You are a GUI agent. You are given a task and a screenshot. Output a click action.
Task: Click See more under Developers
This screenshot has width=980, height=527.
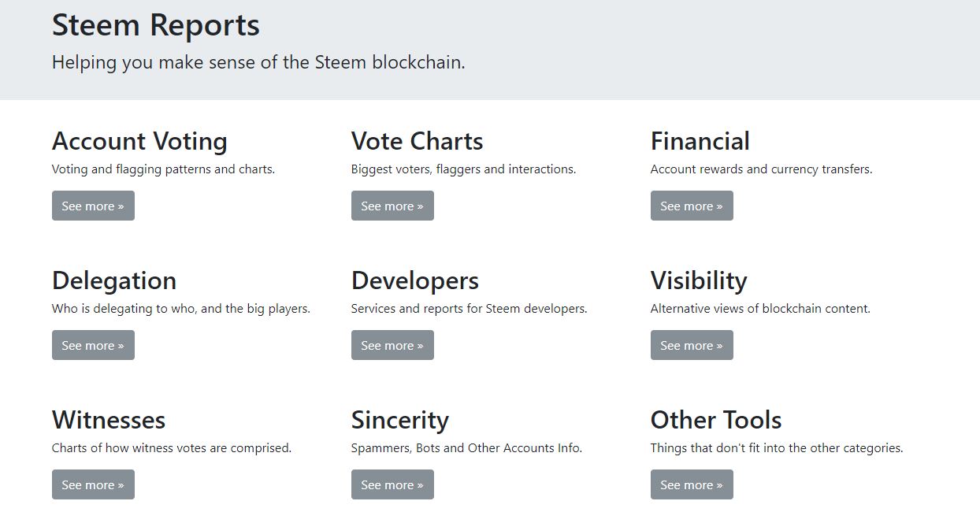point(392,345)
